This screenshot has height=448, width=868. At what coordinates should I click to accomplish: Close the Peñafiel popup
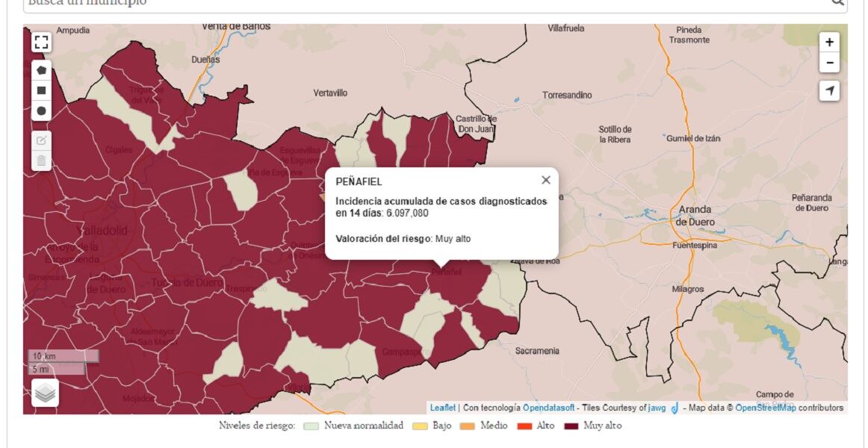coord(546,180)
